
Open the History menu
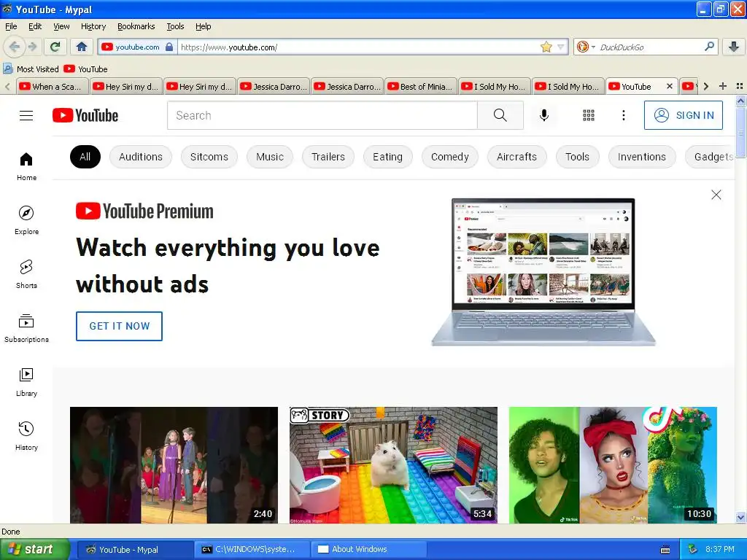[x=93, y=26]
